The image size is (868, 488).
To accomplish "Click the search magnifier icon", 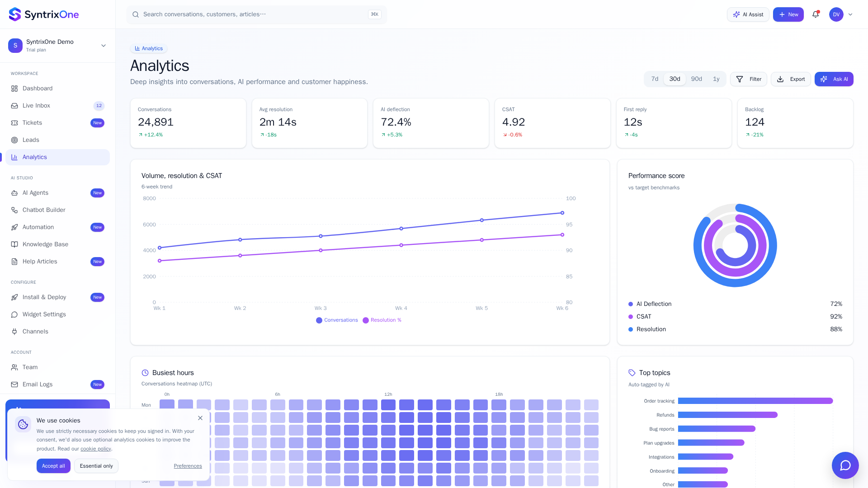I will tap(136, 14).
